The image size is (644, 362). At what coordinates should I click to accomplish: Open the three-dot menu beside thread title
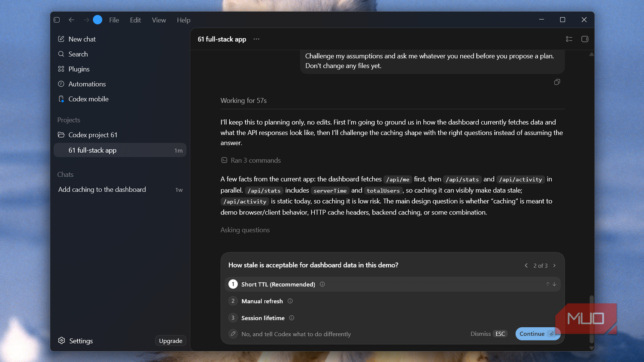click(x=256, y=39)
